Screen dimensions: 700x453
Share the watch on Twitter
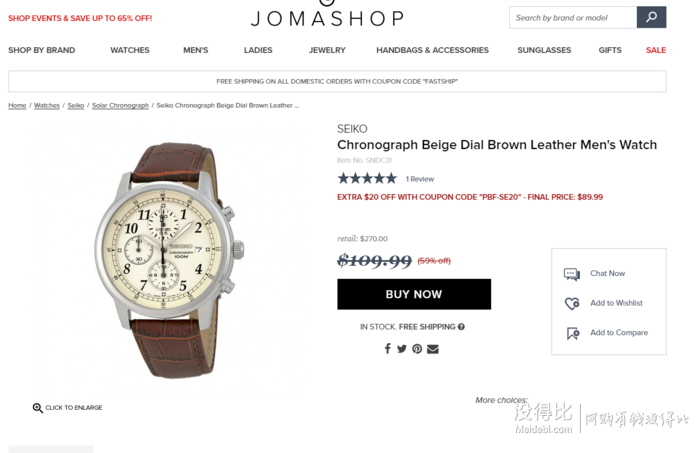pyautogui.click(x=402, y=349)
